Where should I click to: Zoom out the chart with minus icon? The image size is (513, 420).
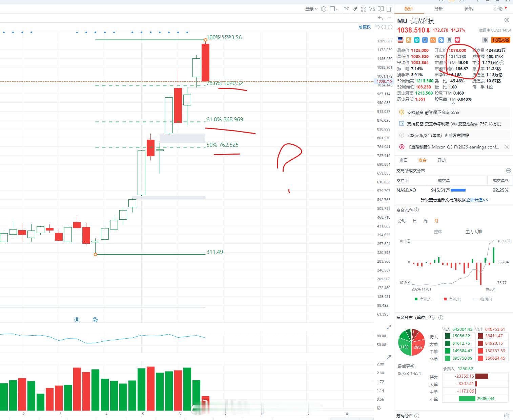point(384,27)
